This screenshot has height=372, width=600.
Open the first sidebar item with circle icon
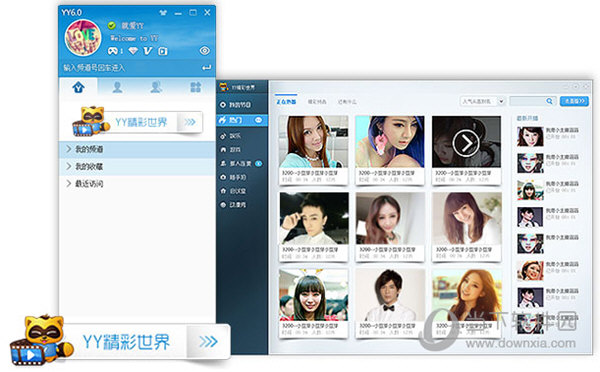(242, 104)
